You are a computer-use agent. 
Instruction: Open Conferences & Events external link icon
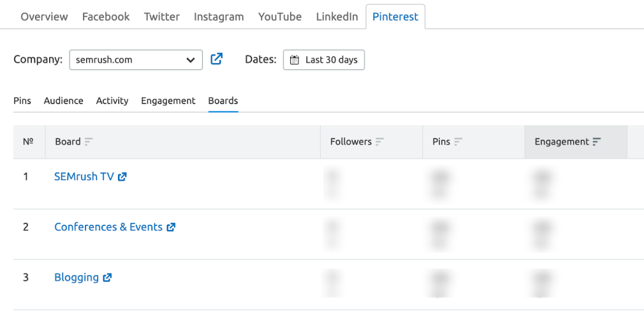pyautogui.click(x=171, y=227)
